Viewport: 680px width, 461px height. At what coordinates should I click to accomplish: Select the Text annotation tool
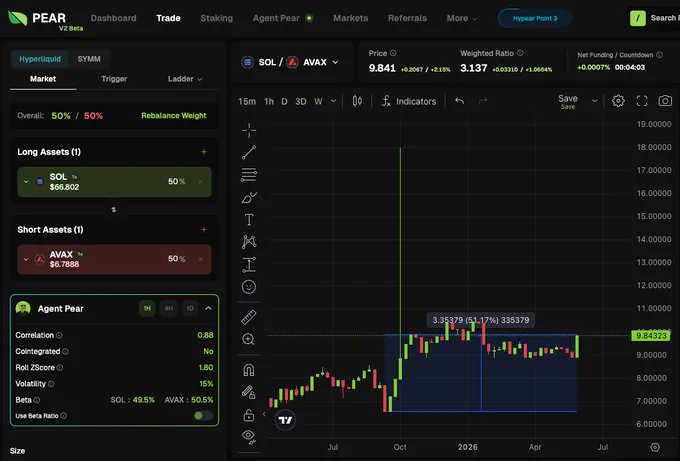249,219
